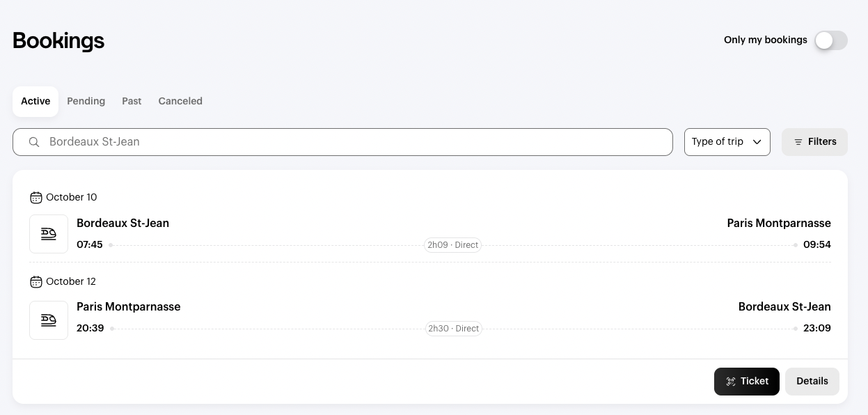Show the Canceled bookings tab
This screenshot has width=868, height=415.
pos(180,101)
